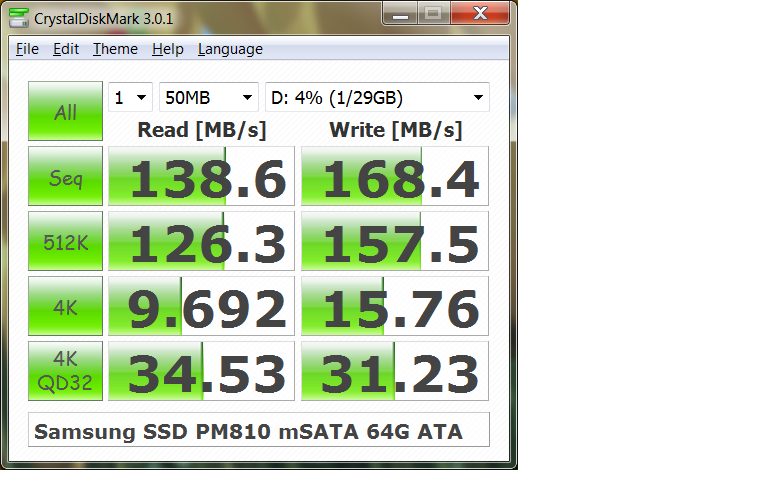Select the 512K write result 157.5
This screenshot has width=768, height=480.
click(x=395, y=241)
